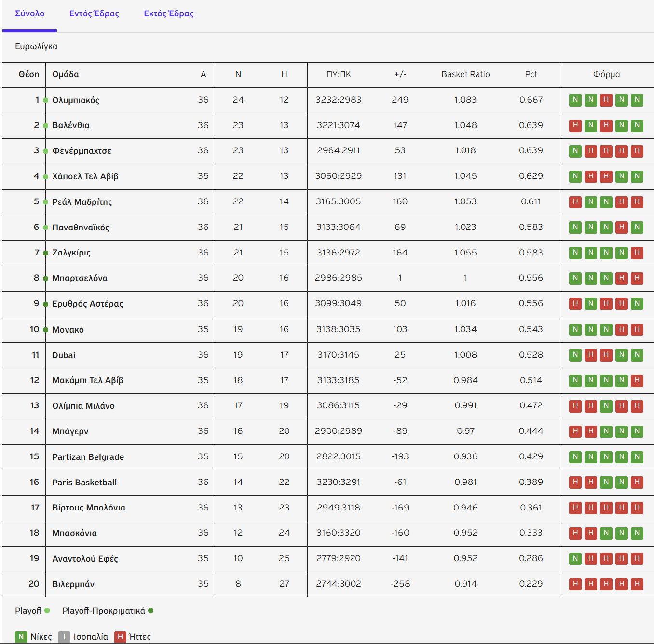Viewport: 654px width, 644px height.
Task: Click Ολυμπιακός red loss icon in form
Action: (606, 100)
